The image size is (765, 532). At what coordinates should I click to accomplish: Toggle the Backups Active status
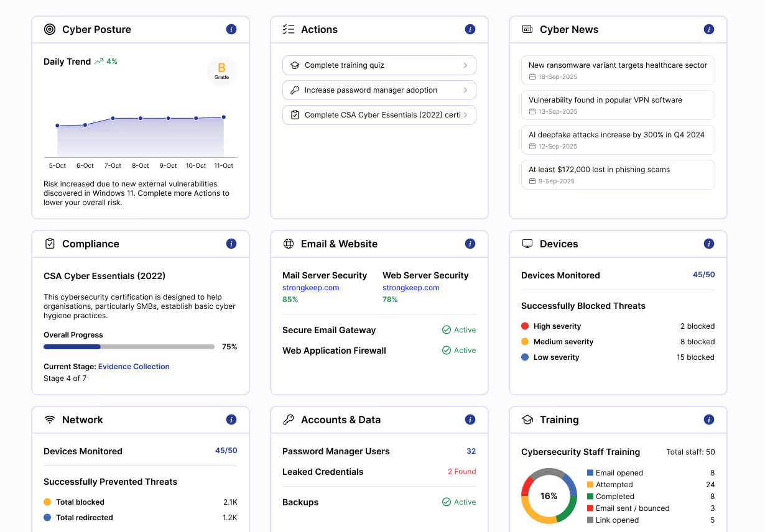pos(459,502)
